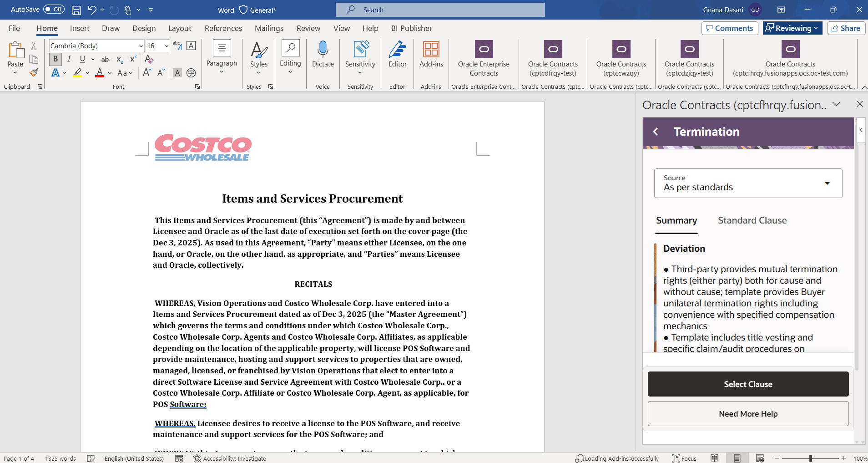Switch to Web Layout view
Image resolution: width=868 pixels, height=463 pixels.
click(760, 458)
